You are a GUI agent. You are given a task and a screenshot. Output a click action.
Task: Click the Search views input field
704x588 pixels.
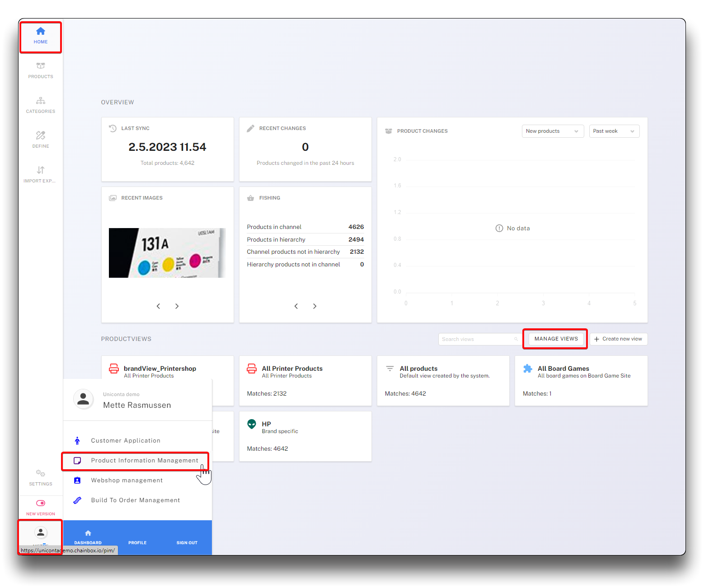pyautogui.click(x=477, y=339)
